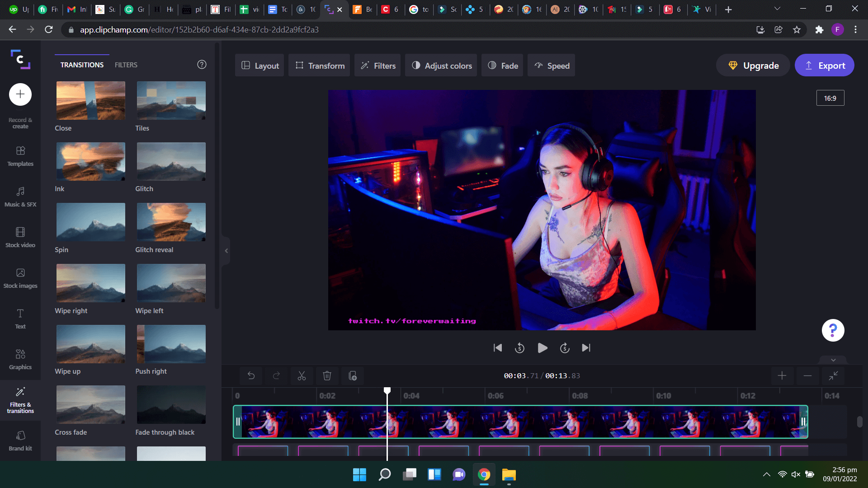This screenshot has width=868, height=488.
Task: Click the Adjust colors toolbar button
Action: [441, 65]
